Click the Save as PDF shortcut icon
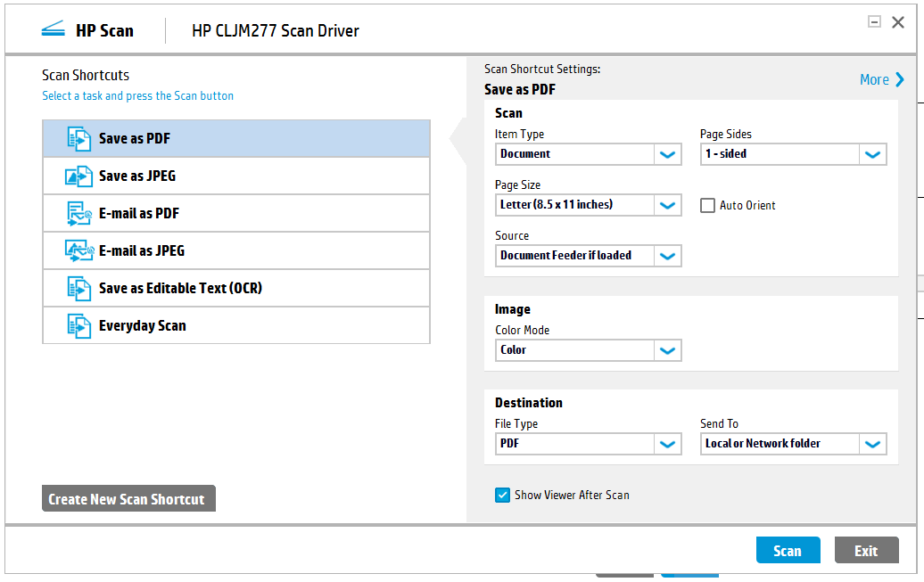The image size is (924, 582). (79, 139)
